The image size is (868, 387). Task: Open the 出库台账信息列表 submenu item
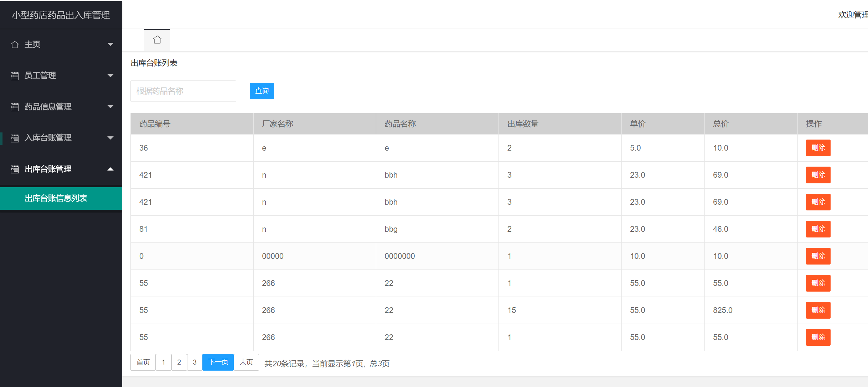point(56,198)
